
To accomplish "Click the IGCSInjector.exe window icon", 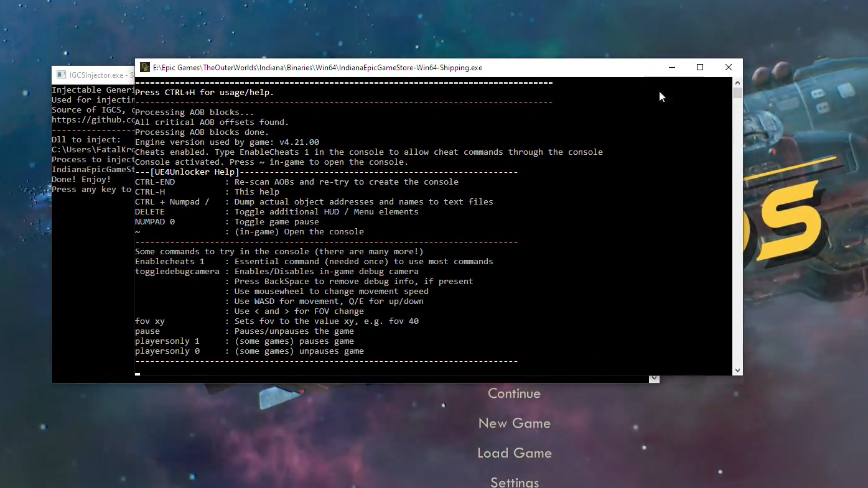I will (x=61, y=75).
